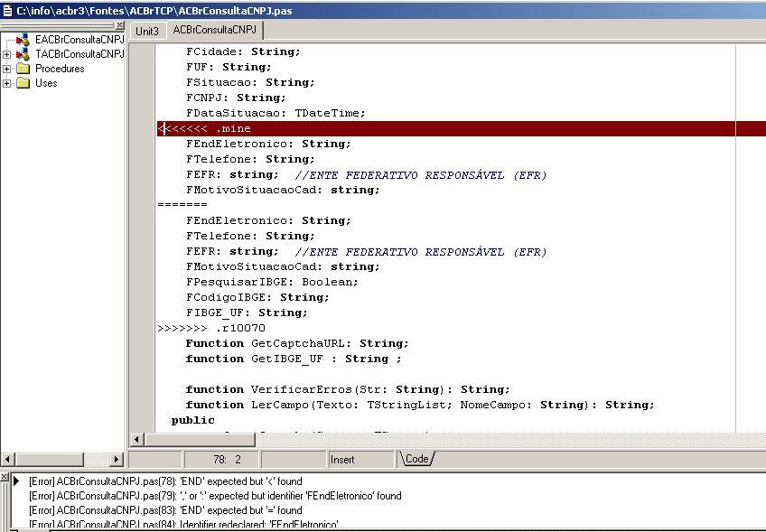Viewport: 766px width, 532px height.
Task: Click explorer panel scrollbar left arrow
Action: (x=7, y=459)
